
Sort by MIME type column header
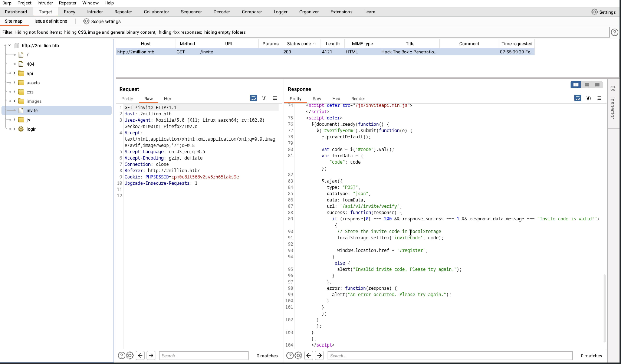point(362,44)
